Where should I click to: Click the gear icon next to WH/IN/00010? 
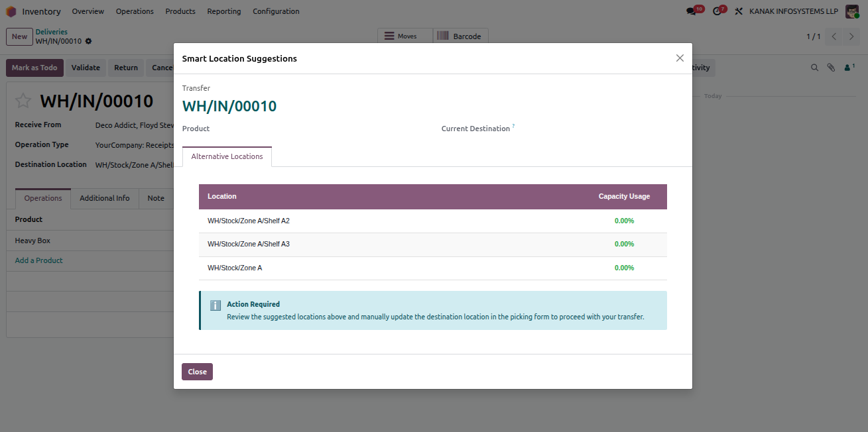tap(89, 41)
